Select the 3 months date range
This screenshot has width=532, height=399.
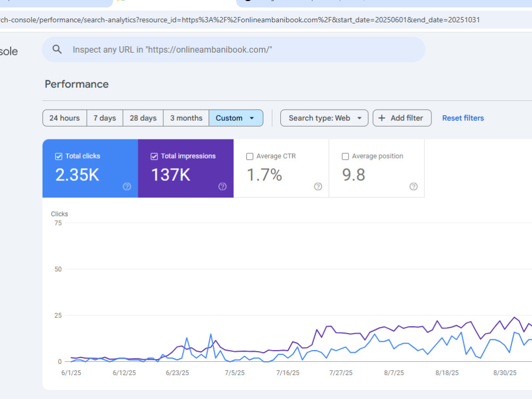186,118
